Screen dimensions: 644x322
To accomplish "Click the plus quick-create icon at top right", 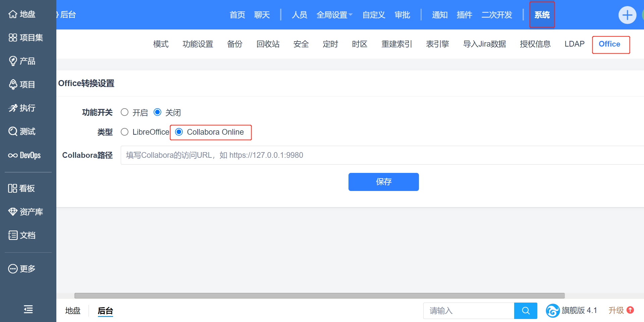I will point(627,15).
